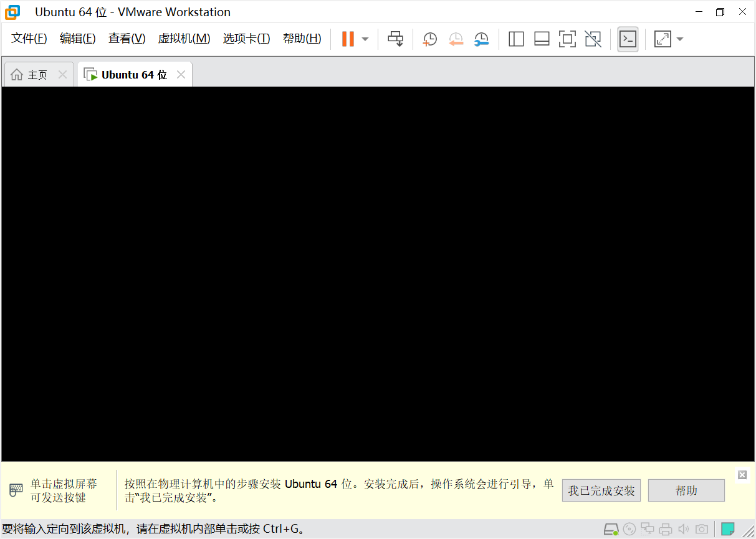Viewport: 756px width, 539px height.
Task: Click the camera device status icon
Action: click(702, 530)
